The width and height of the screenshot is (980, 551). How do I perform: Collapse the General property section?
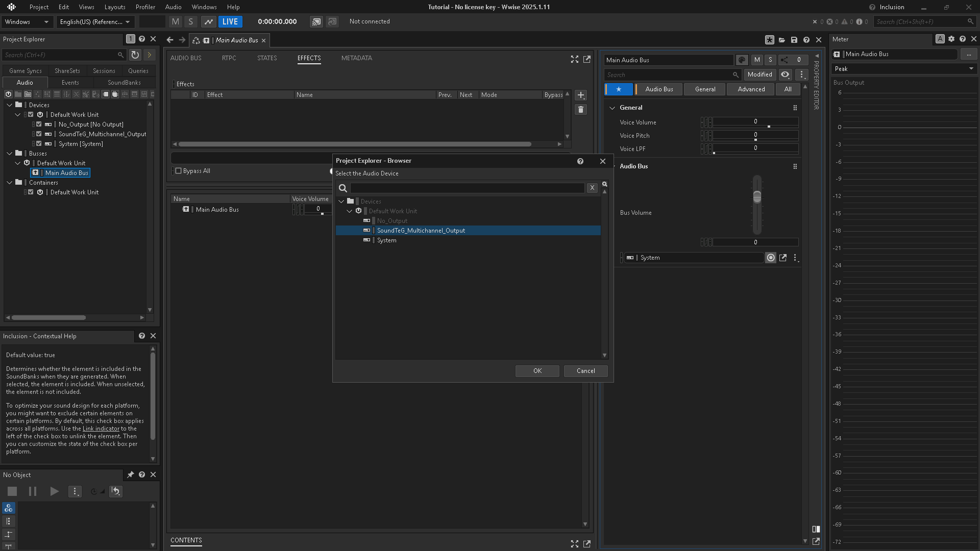(x=612, y=108)
